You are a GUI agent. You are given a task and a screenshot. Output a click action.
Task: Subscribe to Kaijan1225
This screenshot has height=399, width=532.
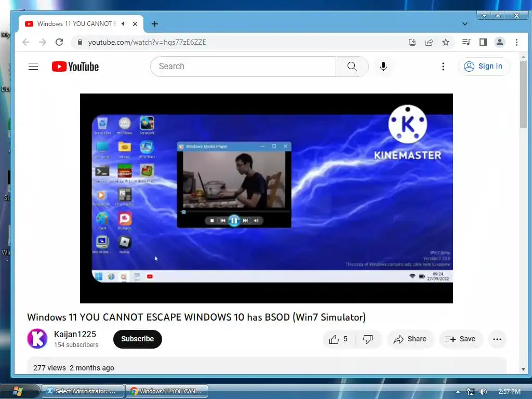[x=137, y=339]
